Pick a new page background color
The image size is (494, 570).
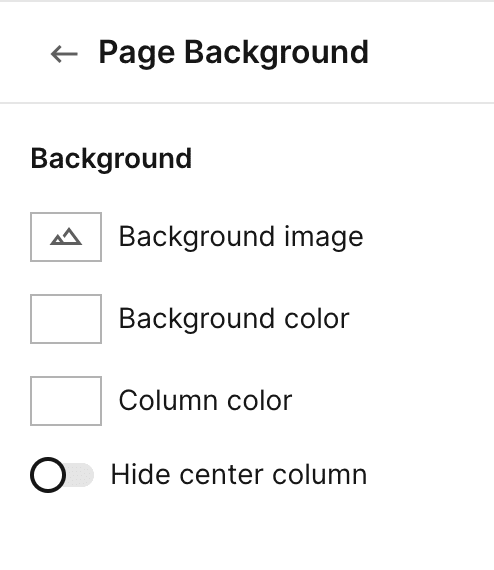click(x=66, y=319)
